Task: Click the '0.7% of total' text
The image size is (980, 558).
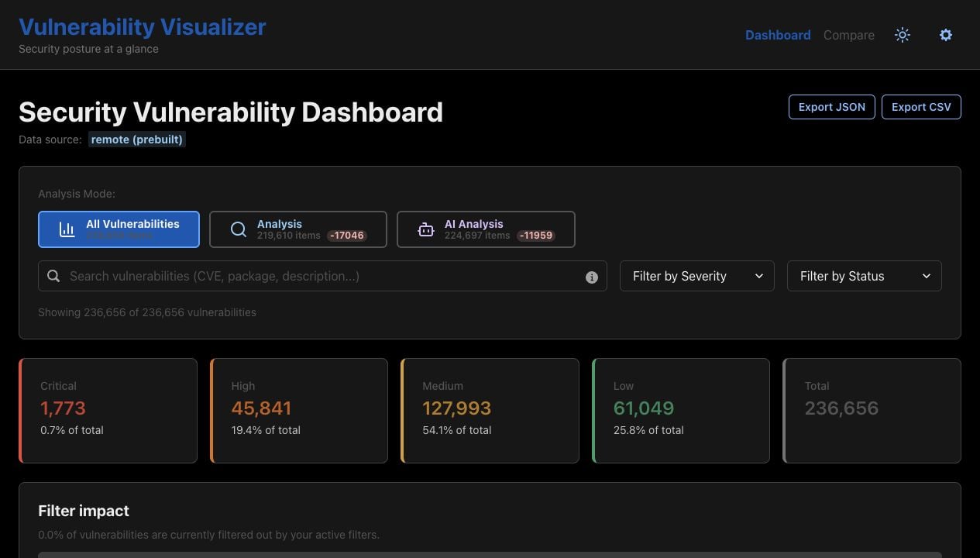Action: click(72, 430)
